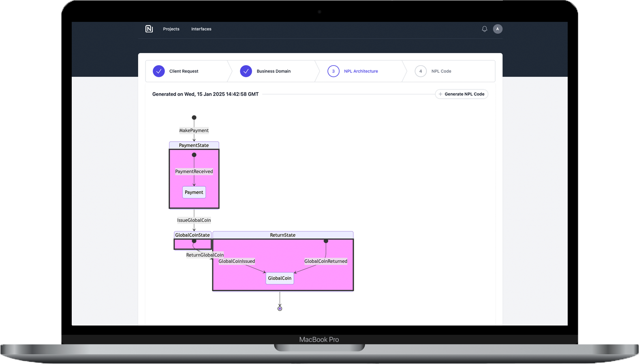
Task: Click the Client Request checkmark circle
Action: [x=159, y=71]
